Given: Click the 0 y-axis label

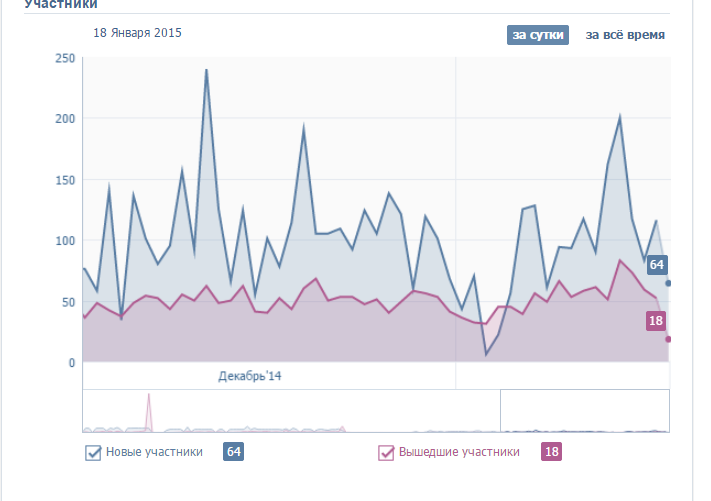Looking at the screenshot, I should pyautogui.click(x=72, y=363).
